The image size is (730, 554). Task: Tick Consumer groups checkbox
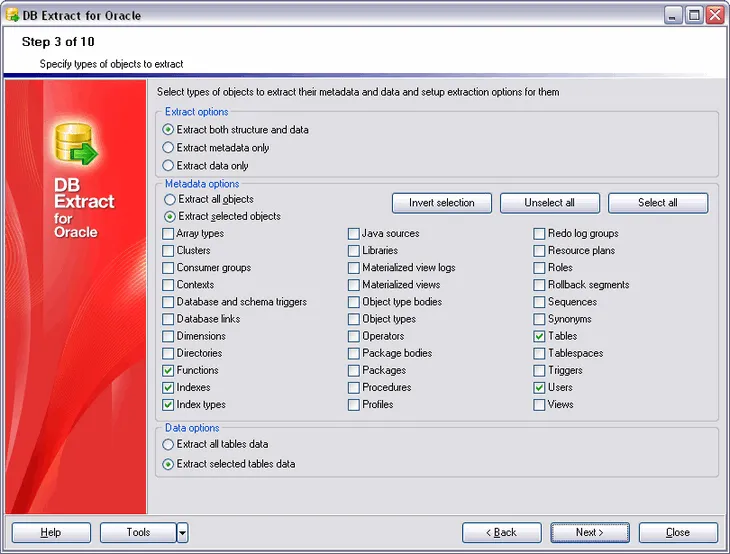(168, 268)
